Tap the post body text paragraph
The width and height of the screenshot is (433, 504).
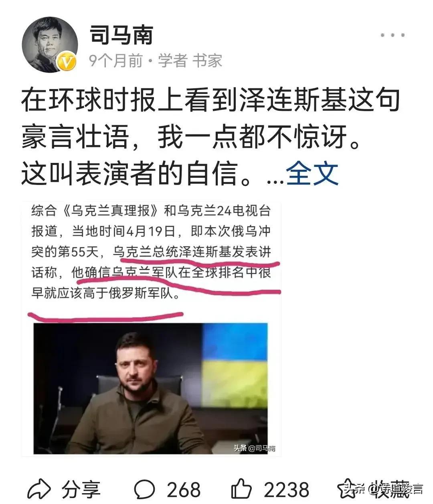pyautogui.click(x=210, y=137)
